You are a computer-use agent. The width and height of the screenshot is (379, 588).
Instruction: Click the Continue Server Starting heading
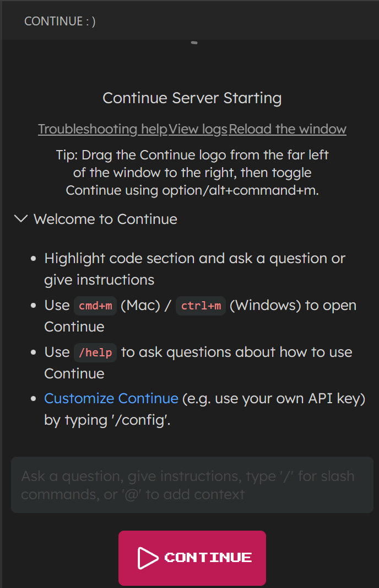coord(192,98)
